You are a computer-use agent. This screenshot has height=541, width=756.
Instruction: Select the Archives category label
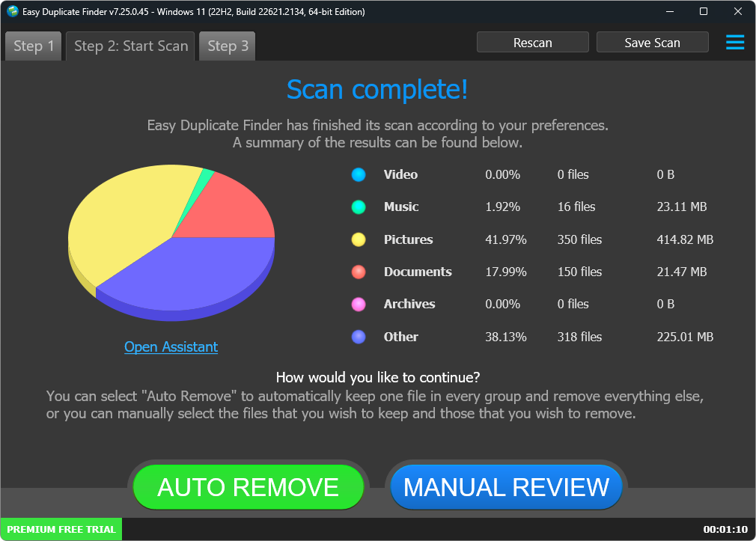point(409,305)
